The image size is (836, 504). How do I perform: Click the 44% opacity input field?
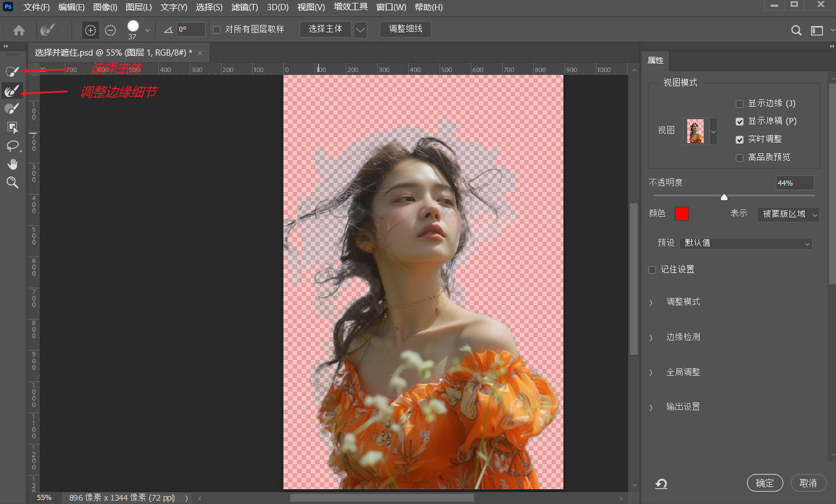[795, 183]
